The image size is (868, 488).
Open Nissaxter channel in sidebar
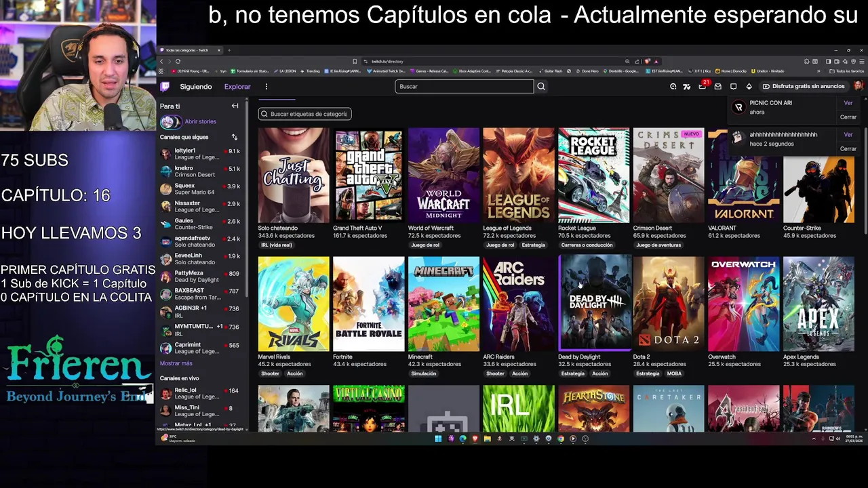coord(200,207)
